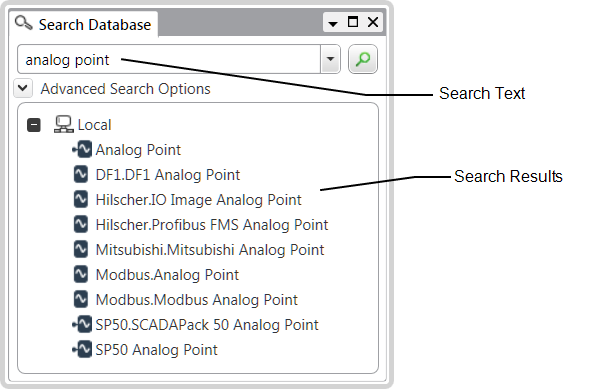Viewport: 614px width, 389px height.
Task: Click the magnifier icon on the tab
Action: 23,23
